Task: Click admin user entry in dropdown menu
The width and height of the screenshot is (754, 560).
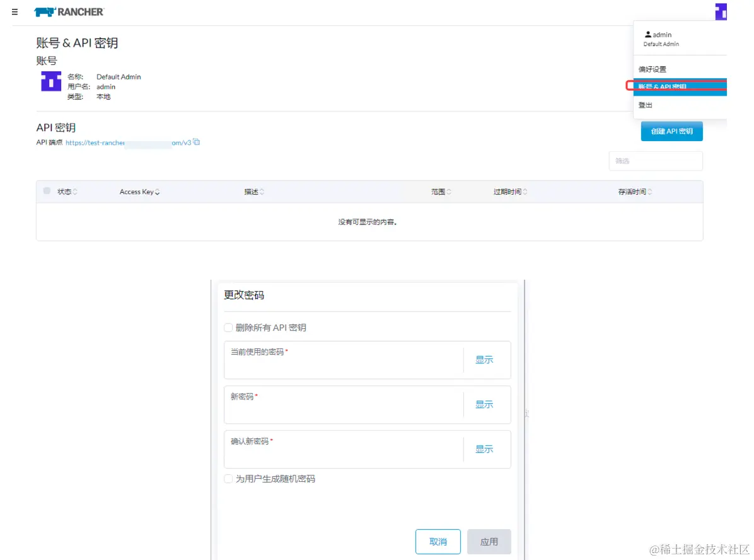Action: pyautogui.click(x=661, y=38)
